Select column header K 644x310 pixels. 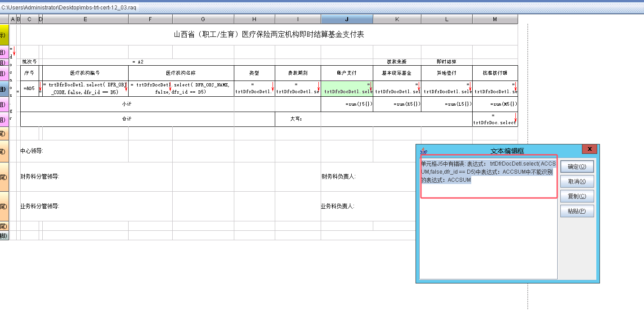coord(397,19)
